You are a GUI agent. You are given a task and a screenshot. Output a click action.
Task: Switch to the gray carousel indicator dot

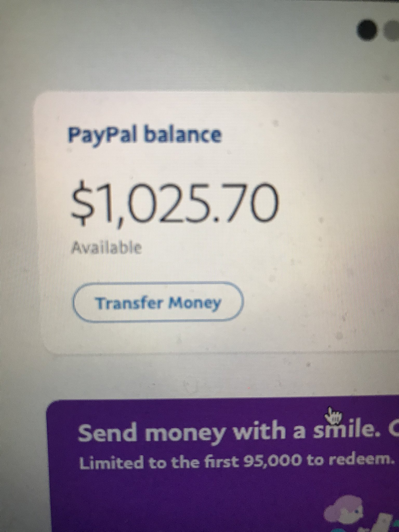click(x=390, y=31)
